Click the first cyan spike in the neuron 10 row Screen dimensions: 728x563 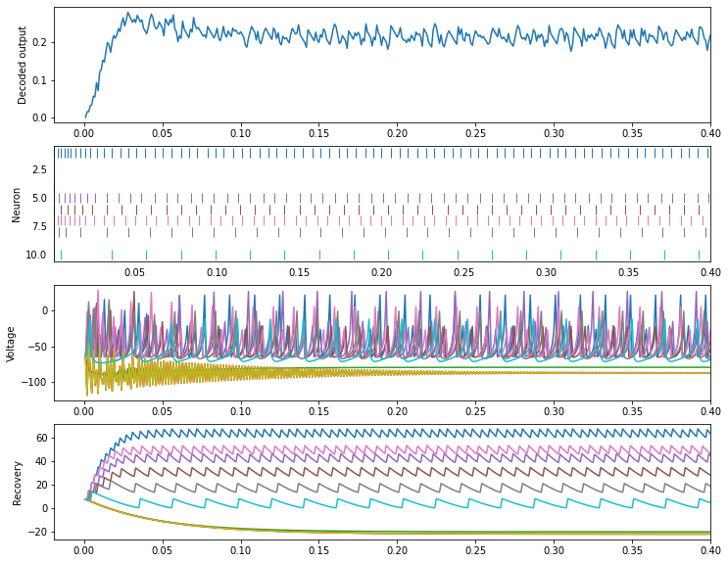click(x=61, y=255)
